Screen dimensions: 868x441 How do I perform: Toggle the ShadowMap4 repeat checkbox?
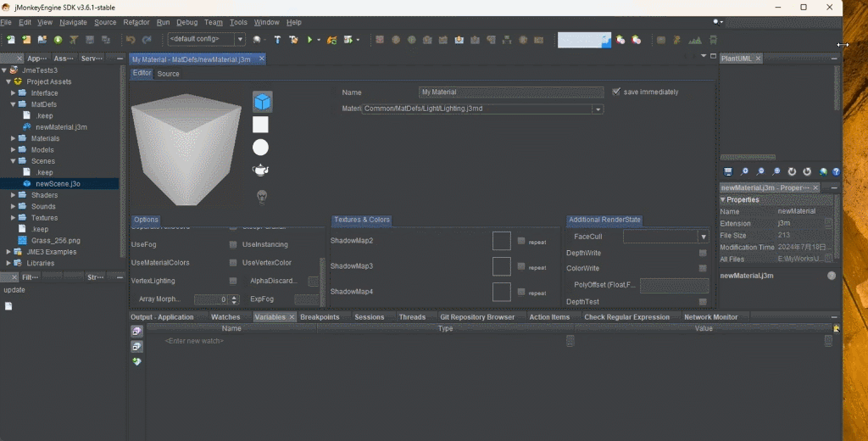[x=521, y=292]
